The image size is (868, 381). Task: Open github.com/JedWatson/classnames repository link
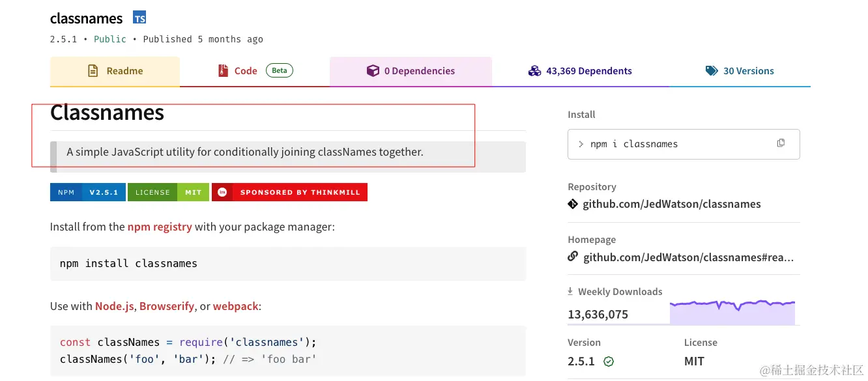click(x=671, y=204)
